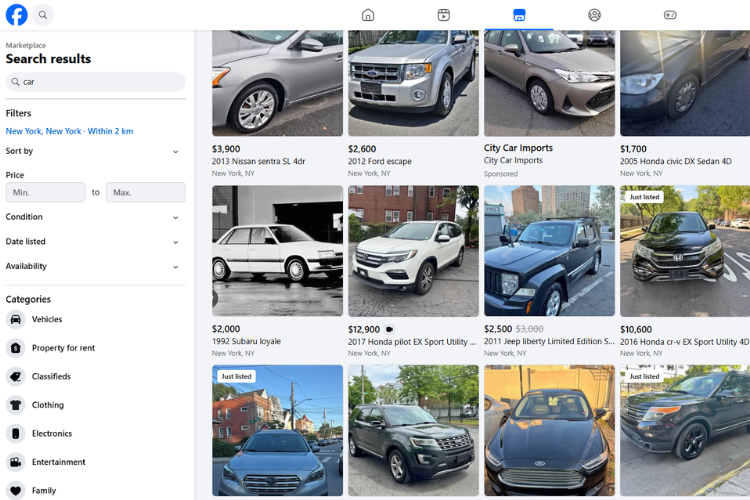Click the Family heart icon
Screen dimensions: 750x500
click(x=15, y=490)
